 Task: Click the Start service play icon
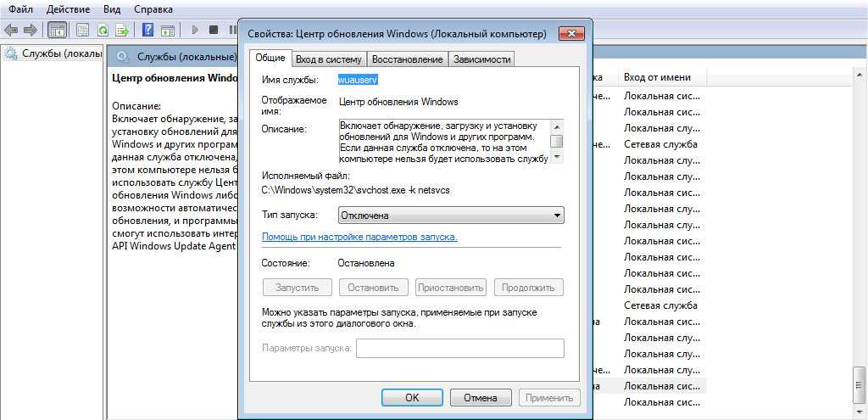[194, 30]
